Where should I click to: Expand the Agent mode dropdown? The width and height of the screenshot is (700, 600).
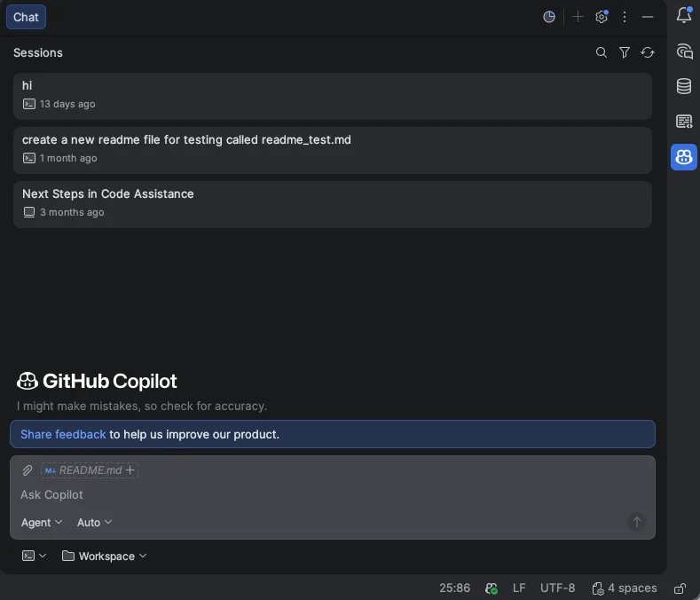point(42,522)
